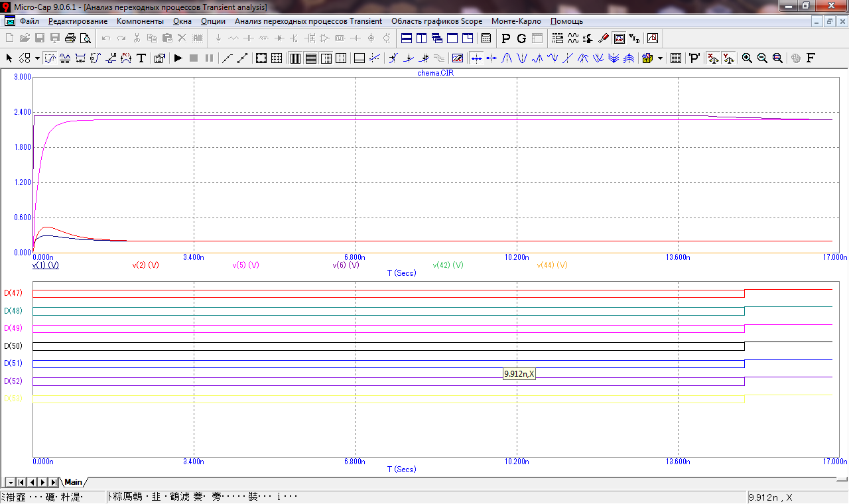Viewport: 849px width, 504px height.
Task: Toggle the vertical grid lines display button
Action: (295, 58)
